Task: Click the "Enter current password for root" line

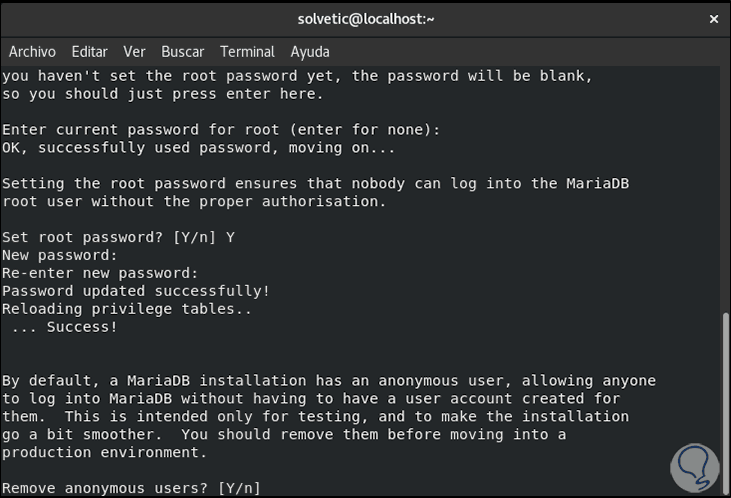Action: coord(220,130)
